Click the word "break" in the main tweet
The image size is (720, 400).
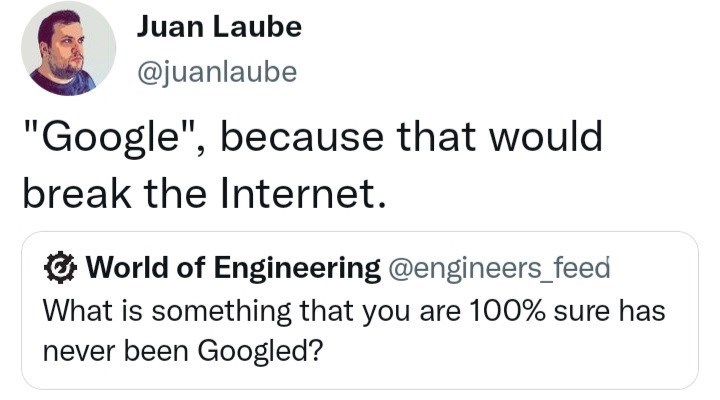pyautogui.click(x=78, y=190)
